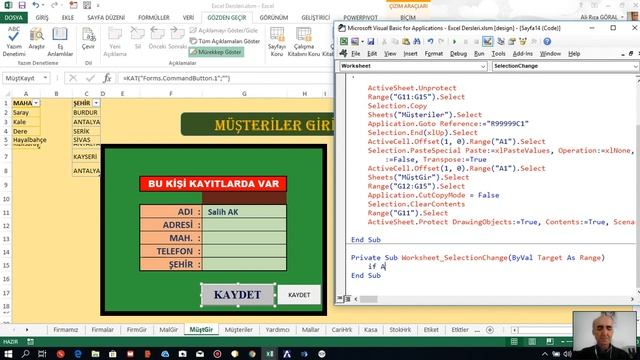
Task: Click the MÜŞTERİLER GİRİŞ title banner
Action: pyautogui.click(x=258, y=124)
